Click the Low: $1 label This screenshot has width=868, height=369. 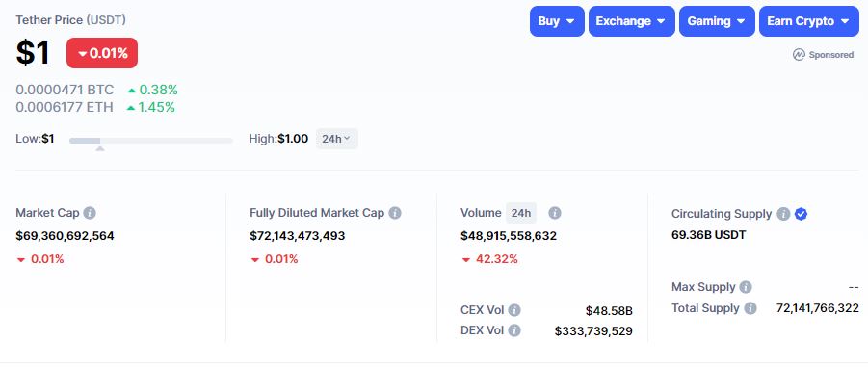pos(35,139)
